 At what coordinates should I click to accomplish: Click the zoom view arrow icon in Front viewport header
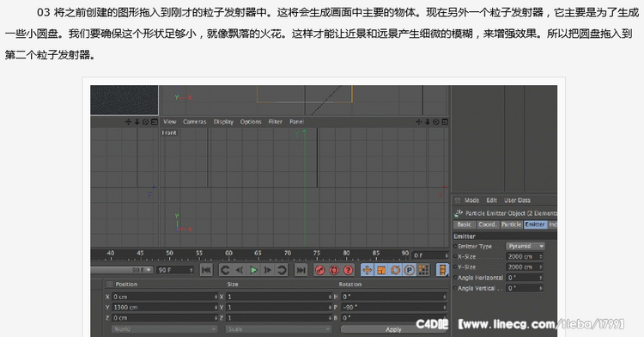click(x=427, y=122)
